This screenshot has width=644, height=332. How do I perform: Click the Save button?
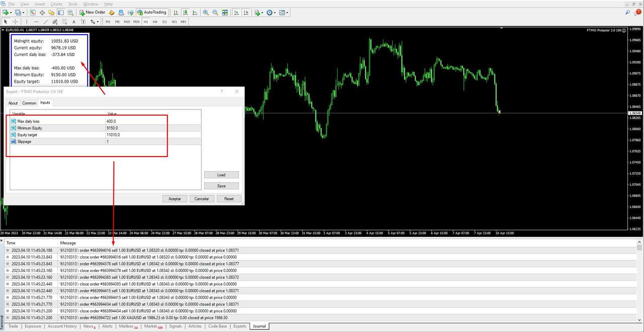(x=221, y=186)
